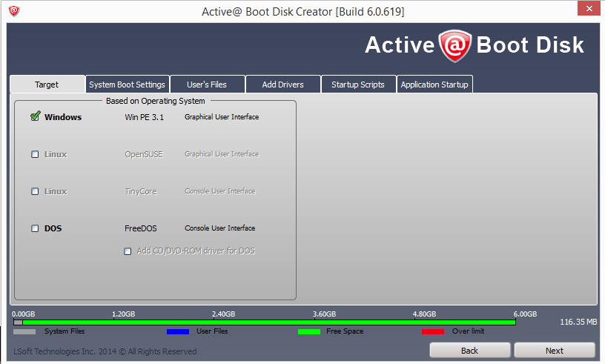Click the Back button
Screen dimensions: 605x364
point(469,351)
